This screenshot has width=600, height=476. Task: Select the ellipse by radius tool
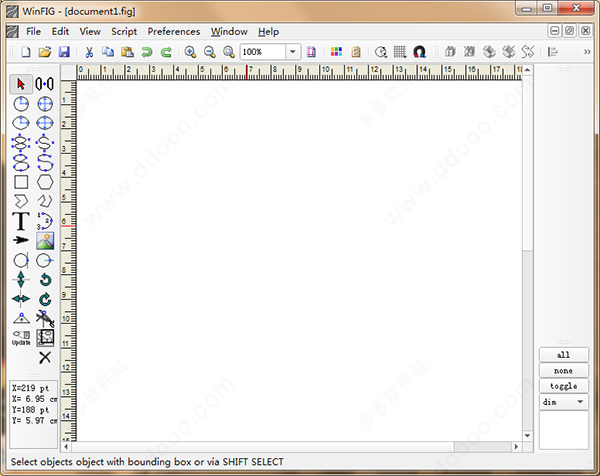(x=21, y=123)
